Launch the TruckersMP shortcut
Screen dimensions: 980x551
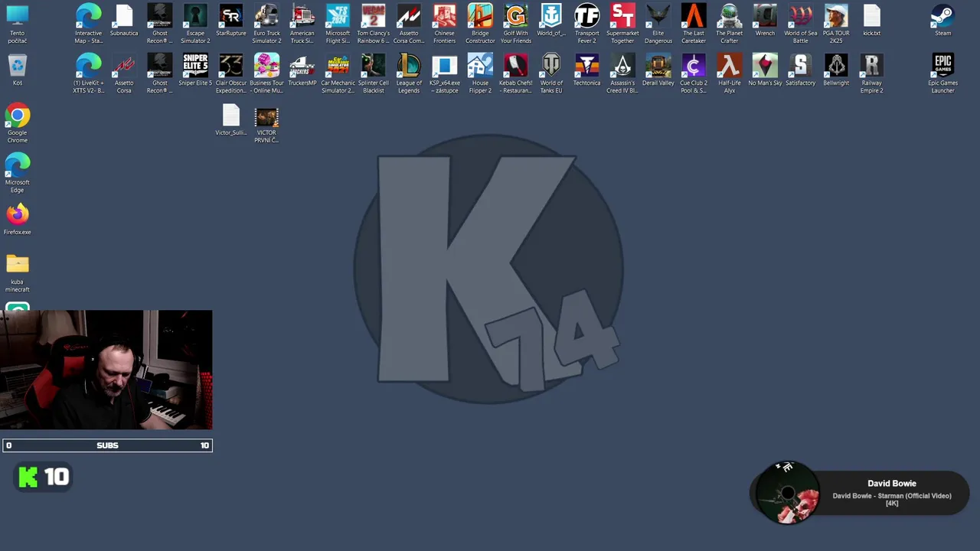302,70
